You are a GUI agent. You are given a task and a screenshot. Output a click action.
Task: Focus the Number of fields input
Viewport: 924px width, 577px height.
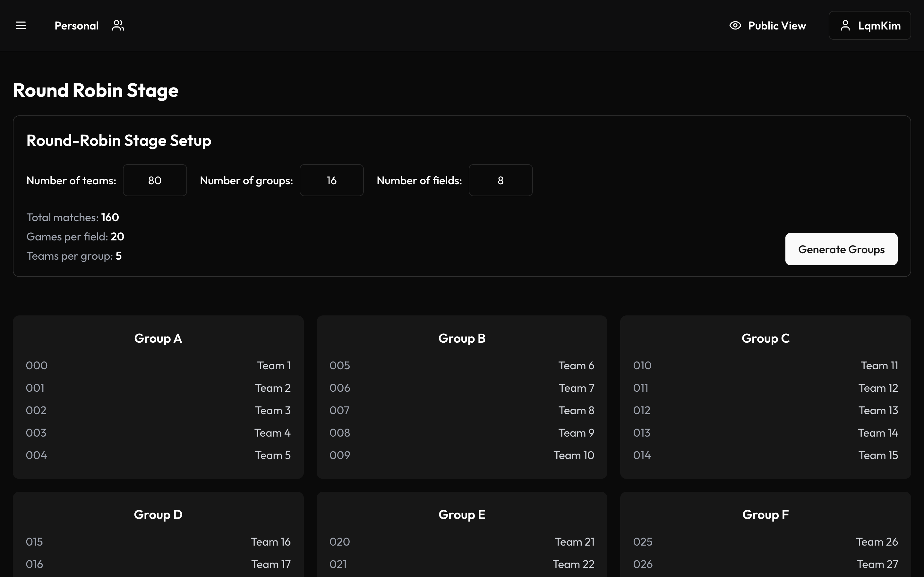(x=500, y=180)
